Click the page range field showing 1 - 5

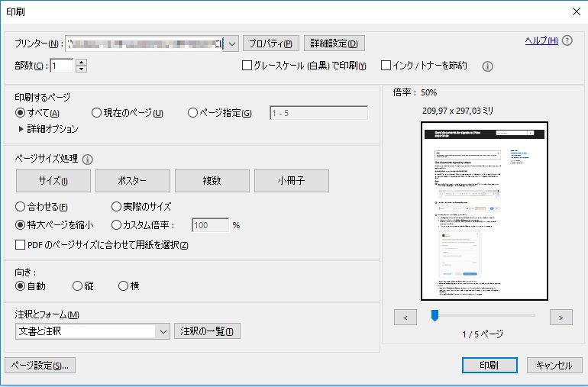coord(318,113)
